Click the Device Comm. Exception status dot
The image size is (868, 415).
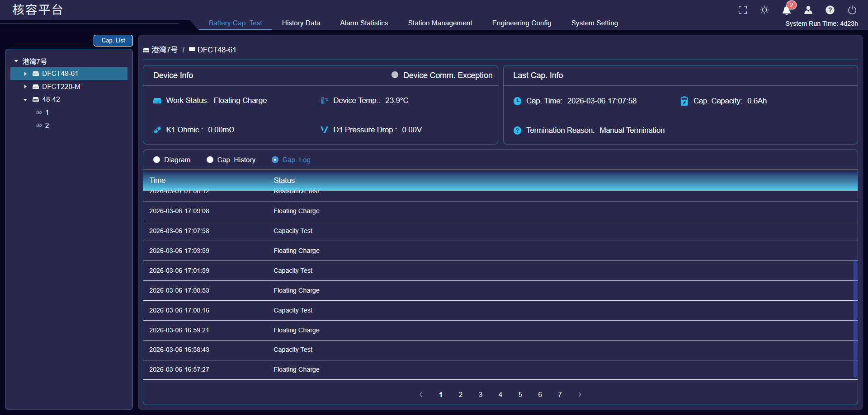[395, 75]
